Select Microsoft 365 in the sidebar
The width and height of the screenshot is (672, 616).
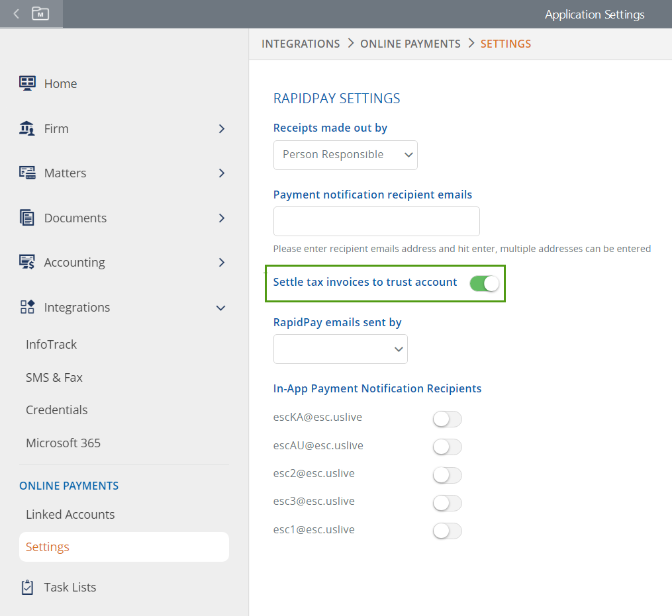(x=63, y=443)
